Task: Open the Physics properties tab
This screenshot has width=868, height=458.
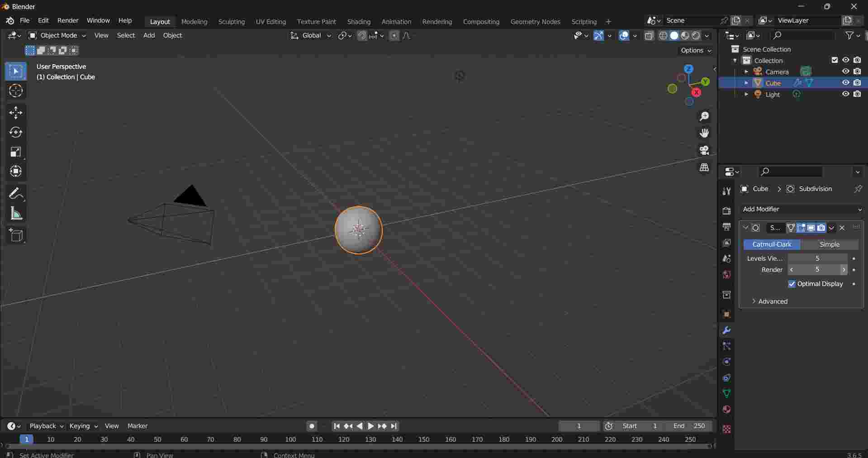Action: click(726, 362)
